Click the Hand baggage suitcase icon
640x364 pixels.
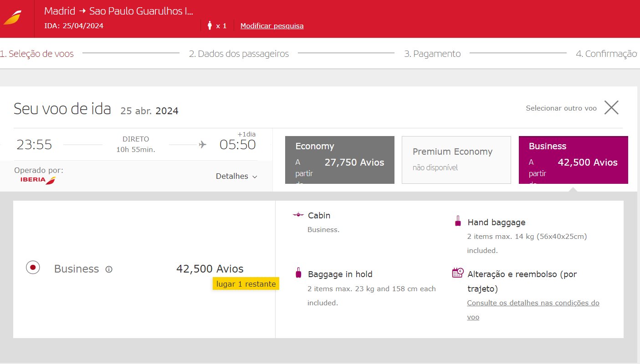point(458,222)
